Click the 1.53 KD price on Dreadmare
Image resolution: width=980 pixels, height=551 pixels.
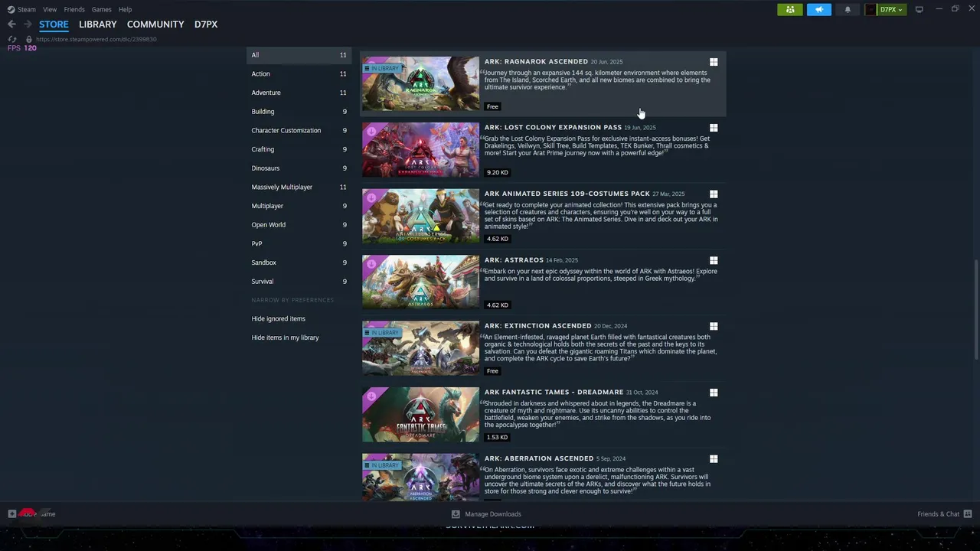click(x=497, y=437)
